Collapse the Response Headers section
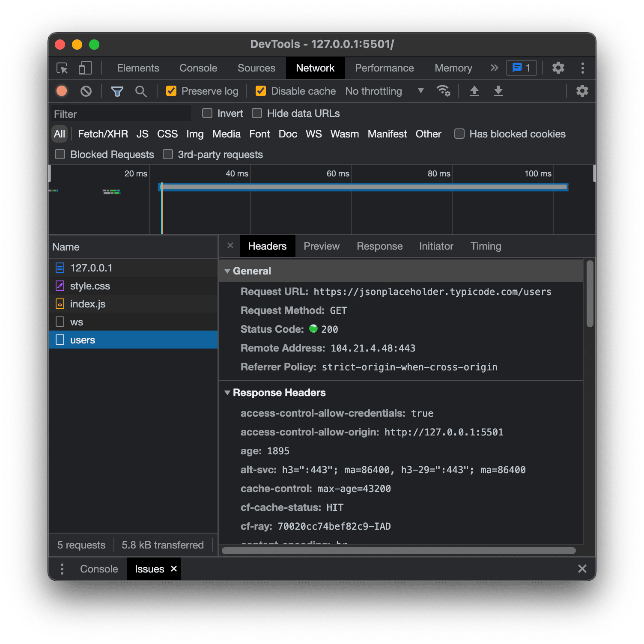The height and width of the screenshot is (644, 644). coord(227,393)
